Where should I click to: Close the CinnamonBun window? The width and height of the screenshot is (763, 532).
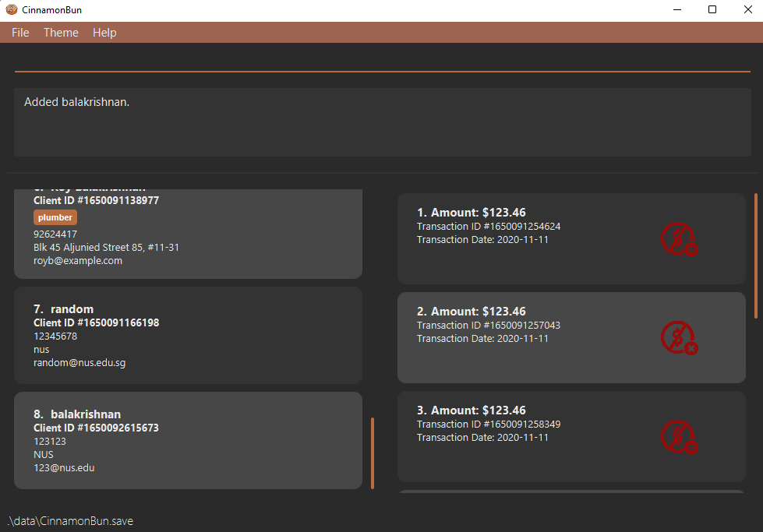[x=748, y=9]
